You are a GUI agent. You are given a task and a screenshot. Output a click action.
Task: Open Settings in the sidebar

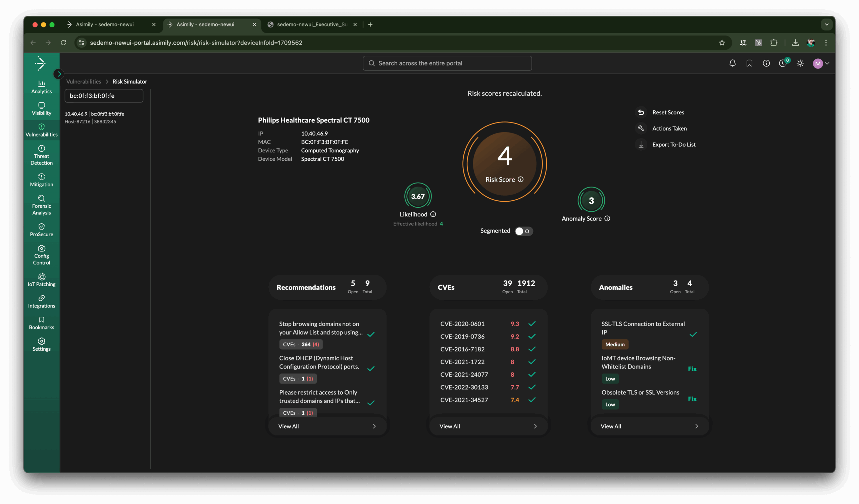tap(42, 345)
